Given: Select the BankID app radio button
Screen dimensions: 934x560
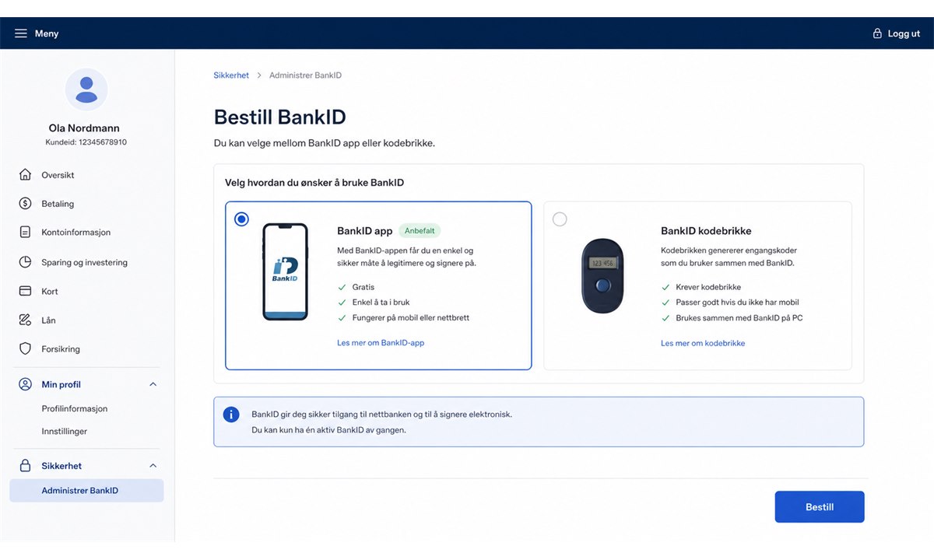Looking at the screenshot, I should pyautogui.click(x=241, y=219).
